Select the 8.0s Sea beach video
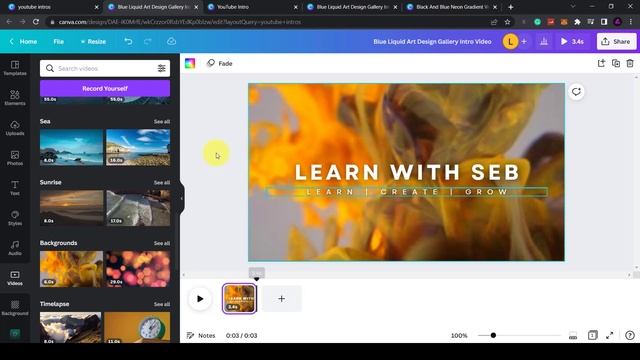640x360 pixels. click(x=71, y=147)
